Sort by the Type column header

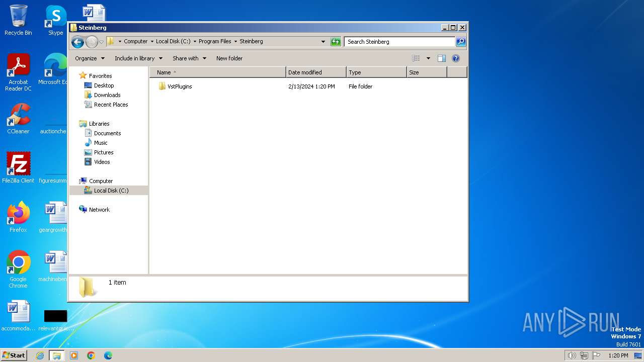(x=376, y=72)
